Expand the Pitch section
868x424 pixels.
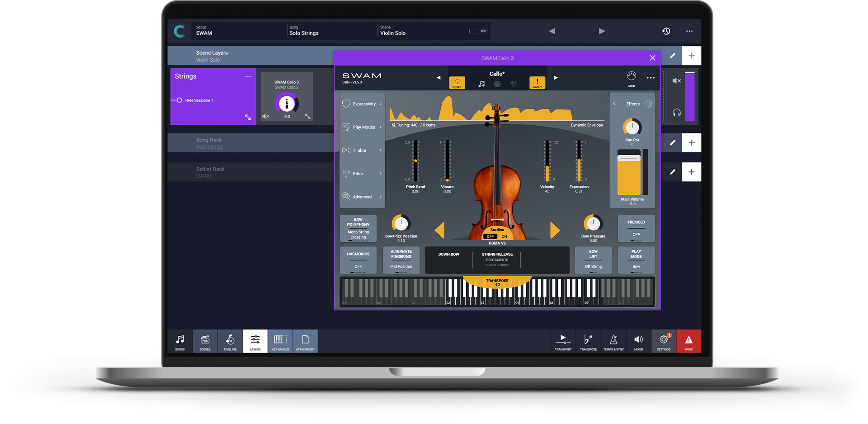pyautogui.click(x=363, y=174)
